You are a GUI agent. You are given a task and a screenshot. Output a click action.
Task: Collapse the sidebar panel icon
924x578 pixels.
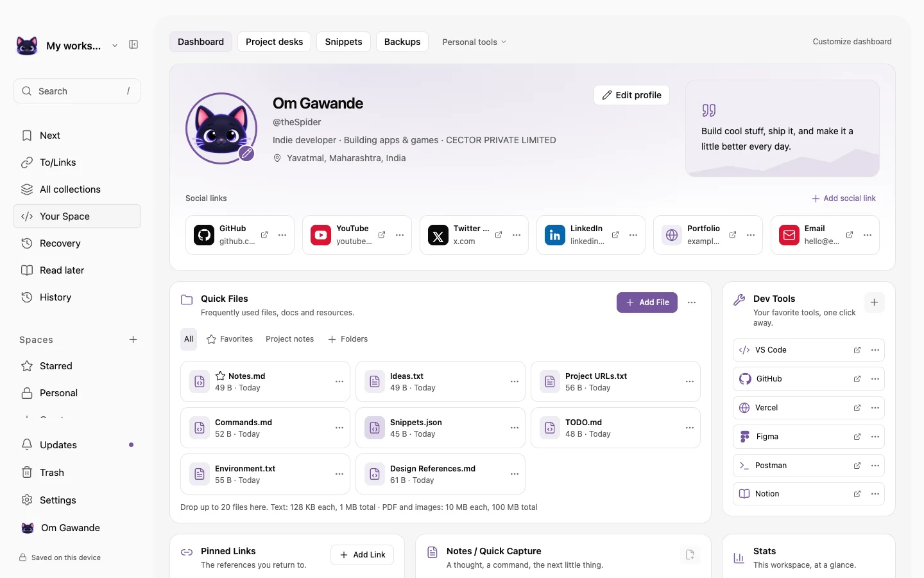(x=133, y=45)
